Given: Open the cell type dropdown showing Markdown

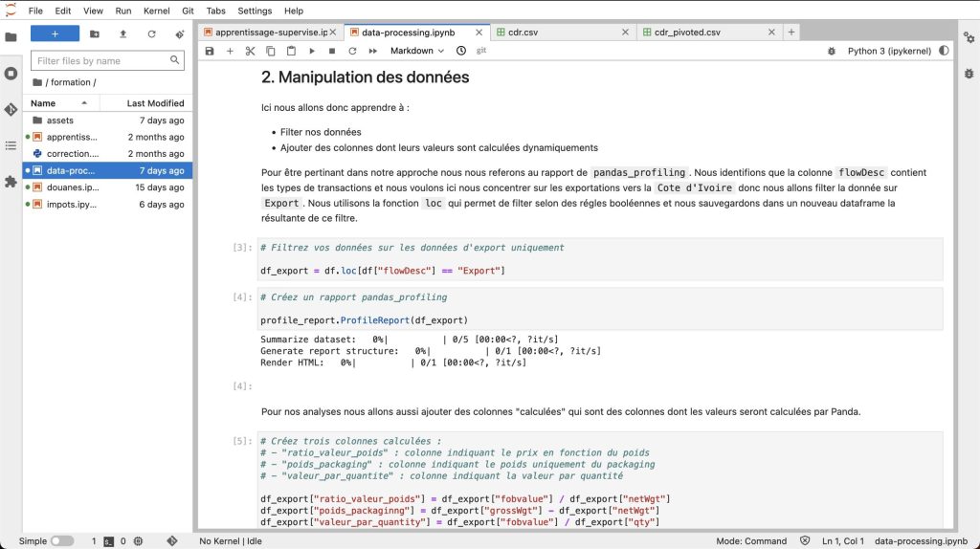Looking at the screenshot, I should [x=417, y=51].
